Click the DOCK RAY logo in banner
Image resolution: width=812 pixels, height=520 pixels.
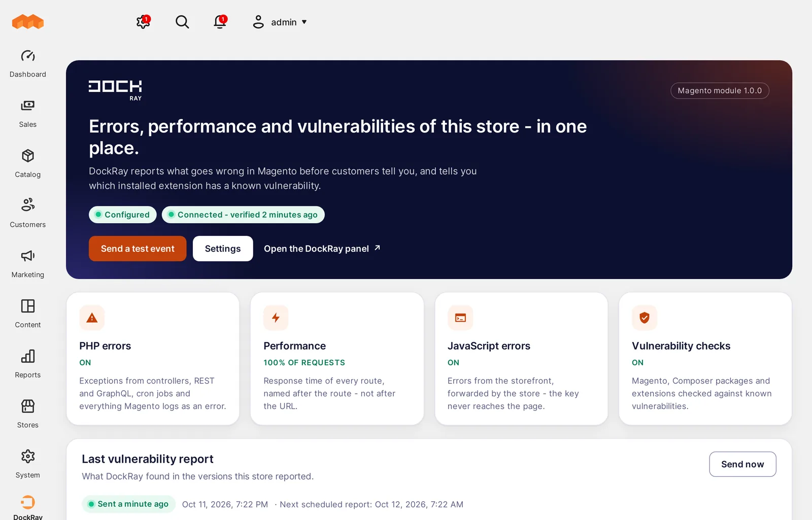click(x=115, y=90)
